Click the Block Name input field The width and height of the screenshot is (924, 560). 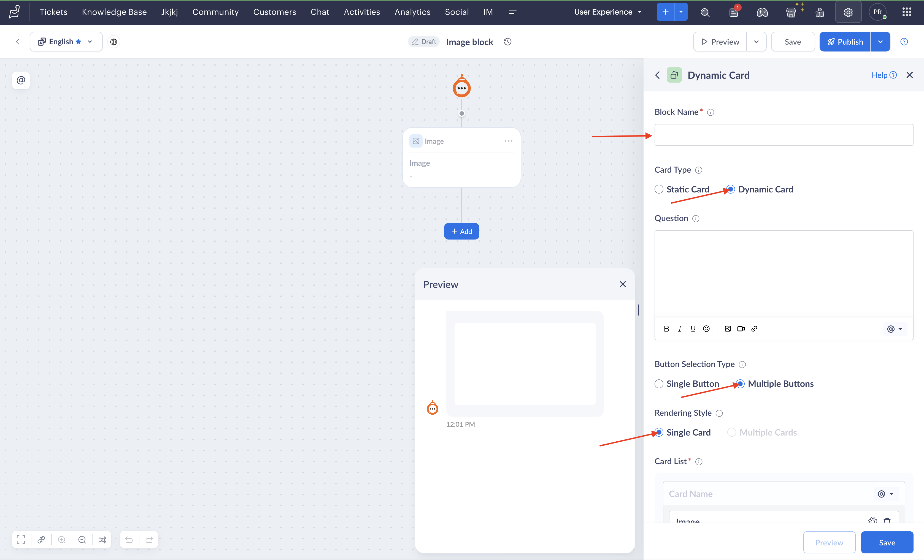(x=783, y=135)
